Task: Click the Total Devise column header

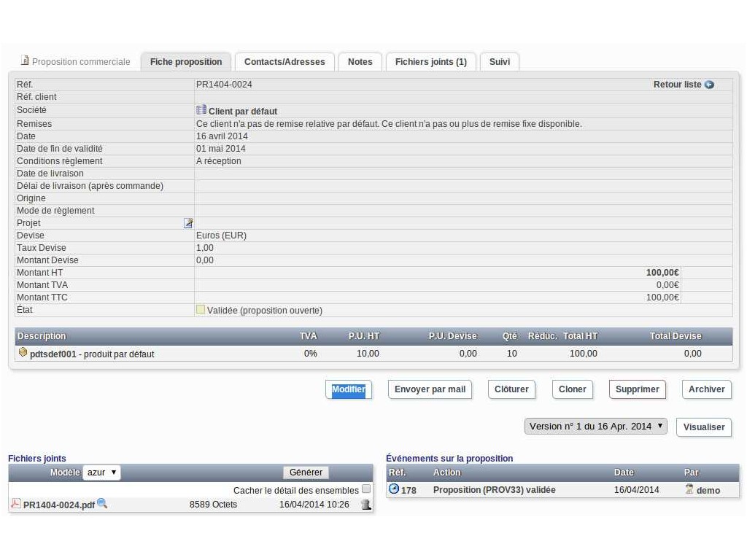Action: (x=676, y=335)
